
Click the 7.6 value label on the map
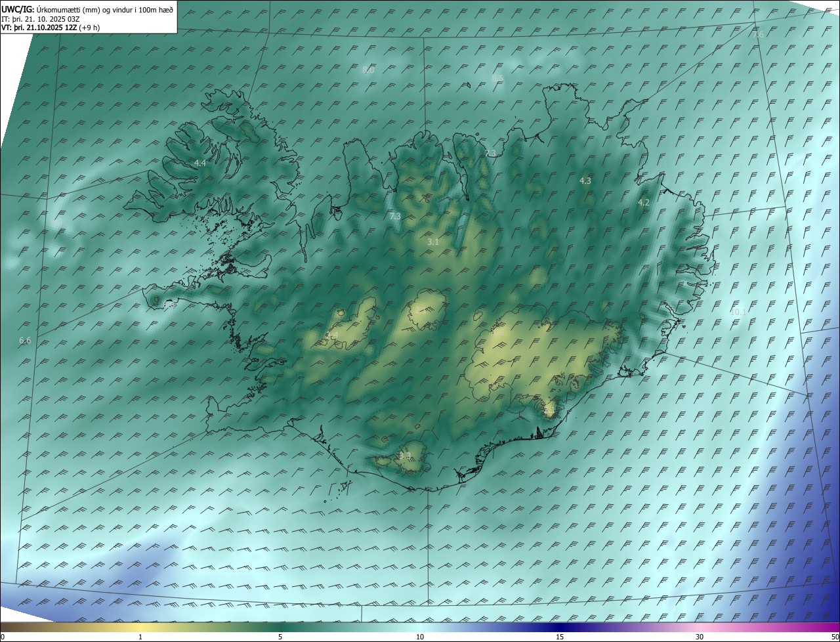[x=759, y=34]
